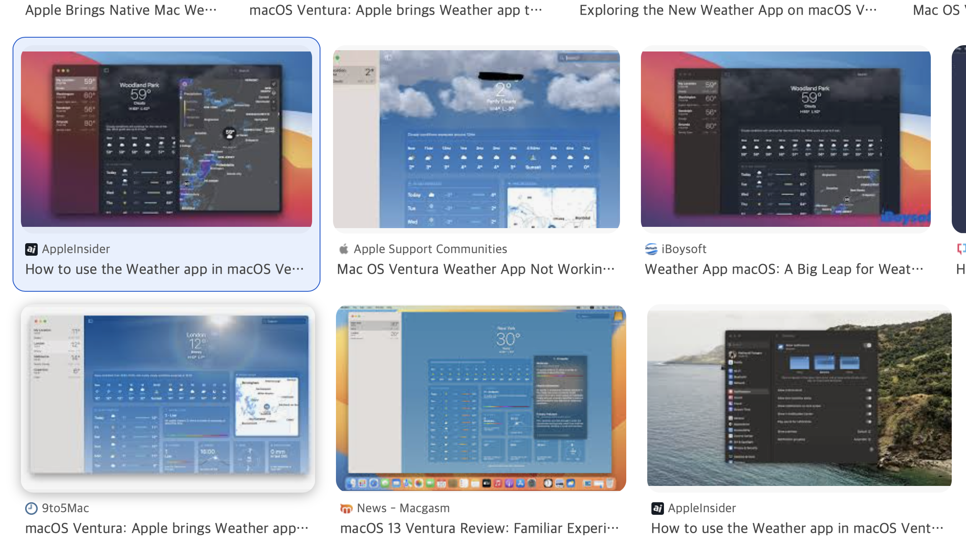Open the Macgasm 30° desktop thumbnail
This screenshot has width=966, height=560.
pos(480,398)
